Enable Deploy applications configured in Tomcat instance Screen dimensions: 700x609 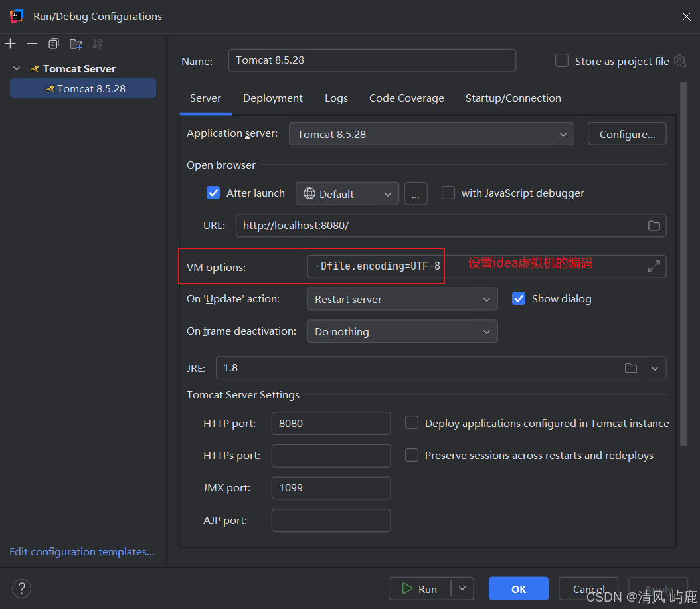pos(412,423)
